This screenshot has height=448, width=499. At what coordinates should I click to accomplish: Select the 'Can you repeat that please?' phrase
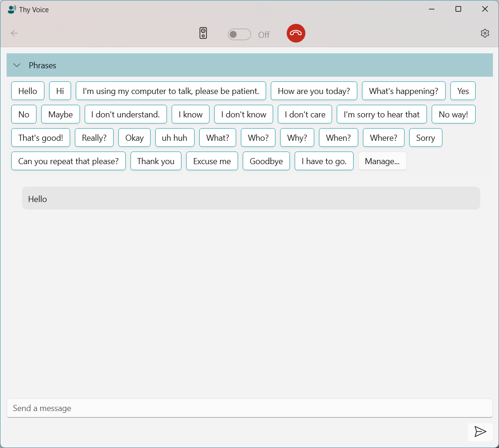point(68,161)
